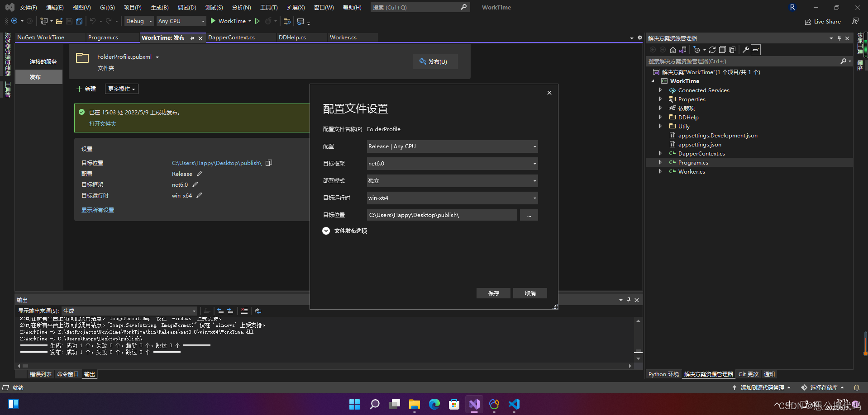Click the 打开文件夹 link
This screenshot has width=868, height=415.
102,123
